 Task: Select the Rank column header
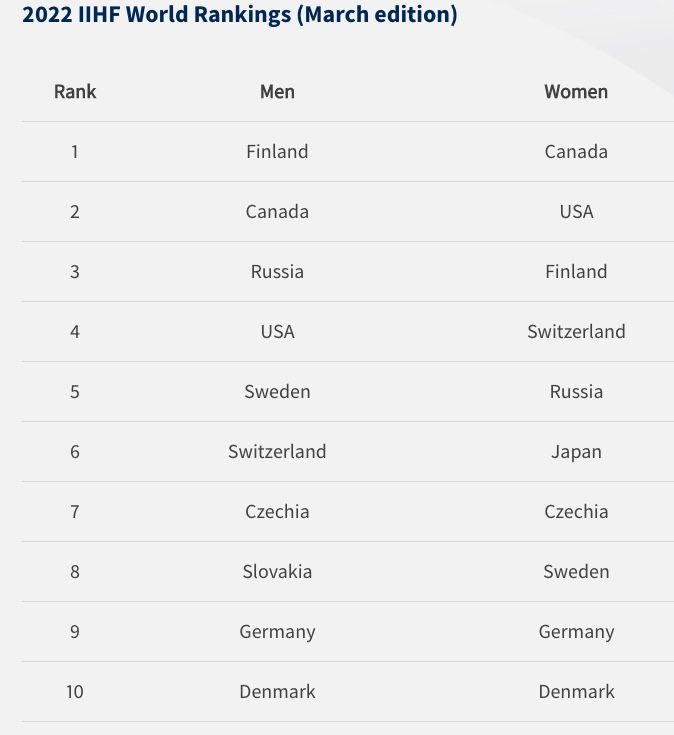[x=75, y=91]
